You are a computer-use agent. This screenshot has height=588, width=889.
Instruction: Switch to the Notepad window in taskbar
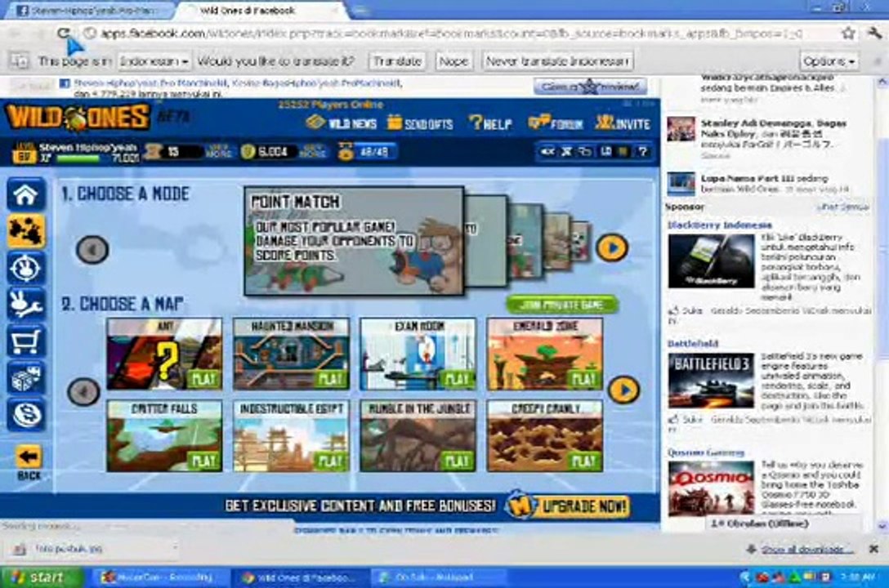(x=436, y=577)
